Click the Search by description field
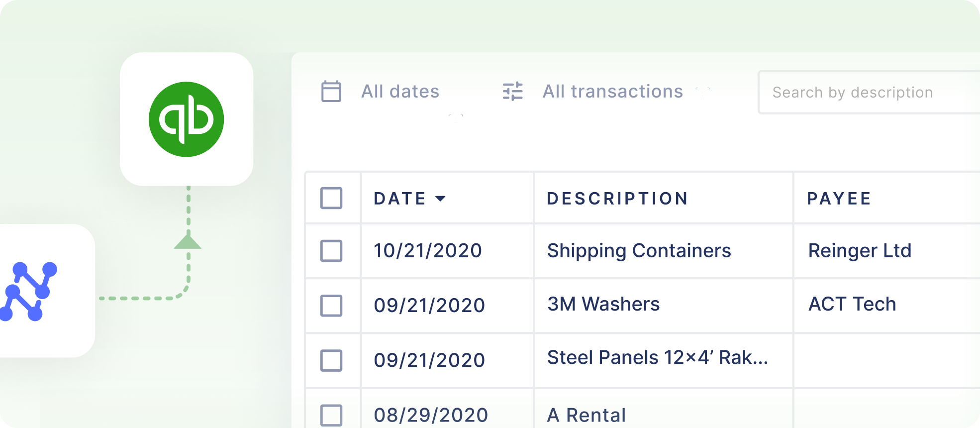This screenshot has height=428, width=980. [868, 93]
